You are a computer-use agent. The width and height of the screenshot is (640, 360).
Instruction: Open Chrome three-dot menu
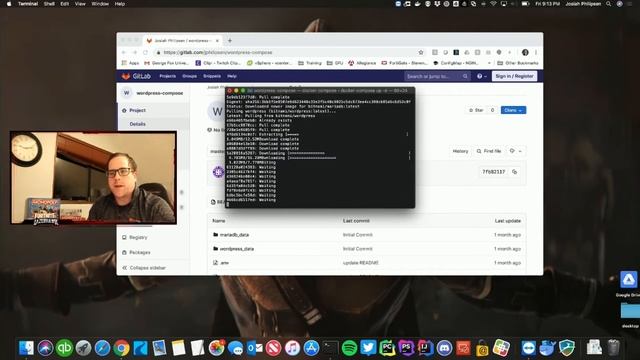click(536, 52)
